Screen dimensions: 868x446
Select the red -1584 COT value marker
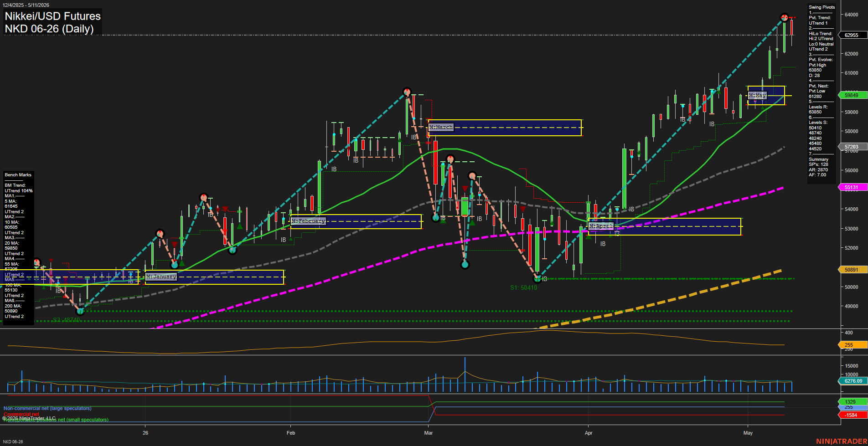(x=852, y=415)
